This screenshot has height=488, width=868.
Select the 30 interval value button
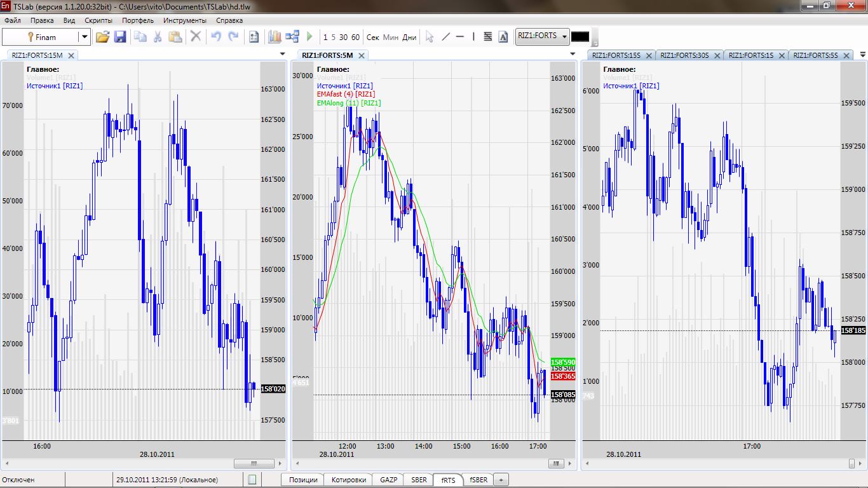click(x=343, y=37)
